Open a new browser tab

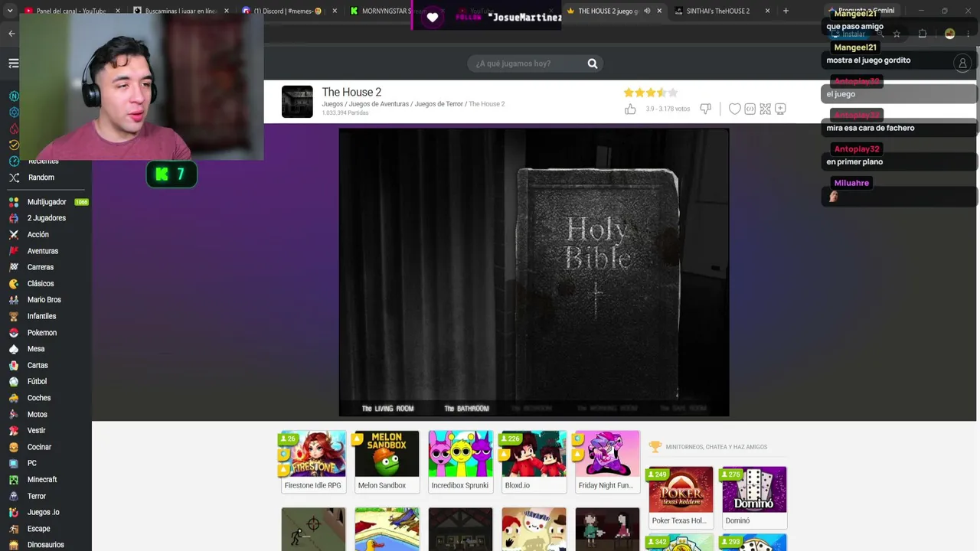pos(786,11)
